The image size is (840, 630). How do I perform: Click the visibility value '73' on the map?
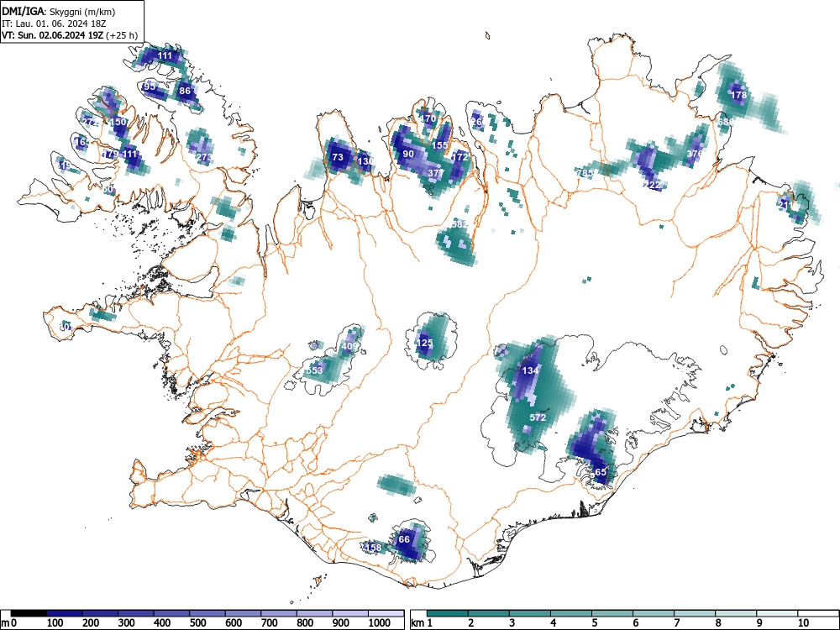[338, 157]
